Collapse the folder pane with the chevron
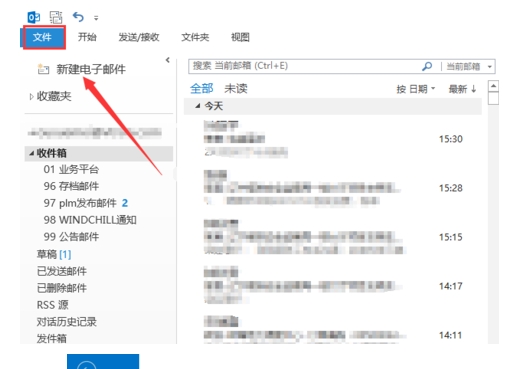 tap(168, 60)
